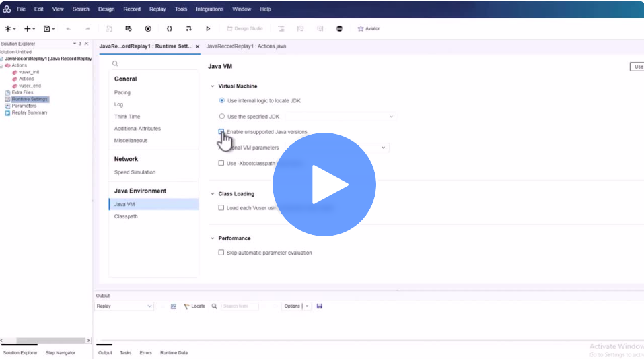The height and width of the screenshot is (359, 644).
Task: Save the output log with the floppy disk icon
Action: (x=319, y=306)
